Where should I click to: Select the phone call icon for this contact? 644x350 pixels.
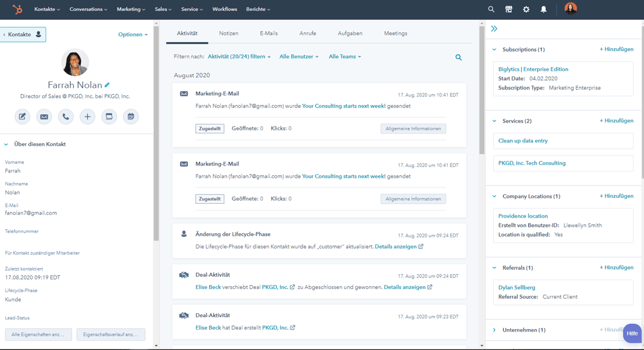point(65,116)
